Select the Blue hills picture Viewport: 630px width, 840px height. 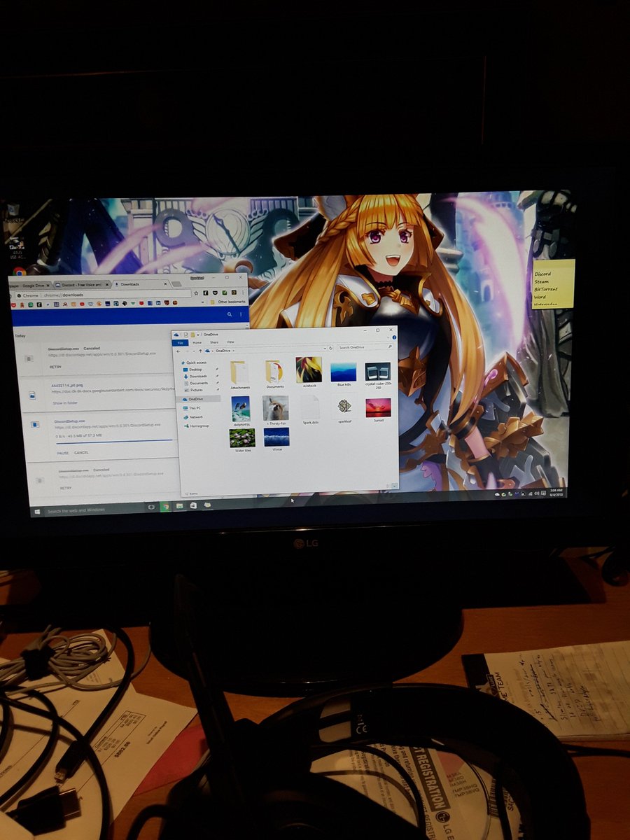[x=343, y=373]
